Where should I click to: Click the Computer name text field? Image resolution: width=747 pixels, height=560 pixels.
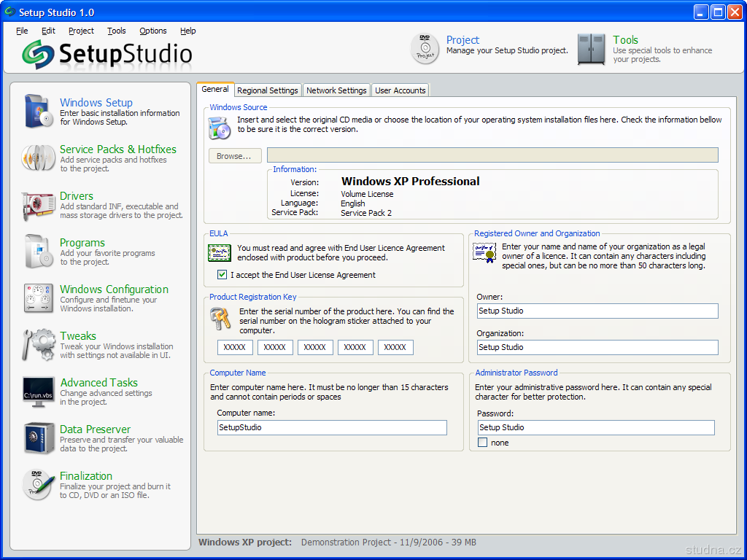point(332,428)
